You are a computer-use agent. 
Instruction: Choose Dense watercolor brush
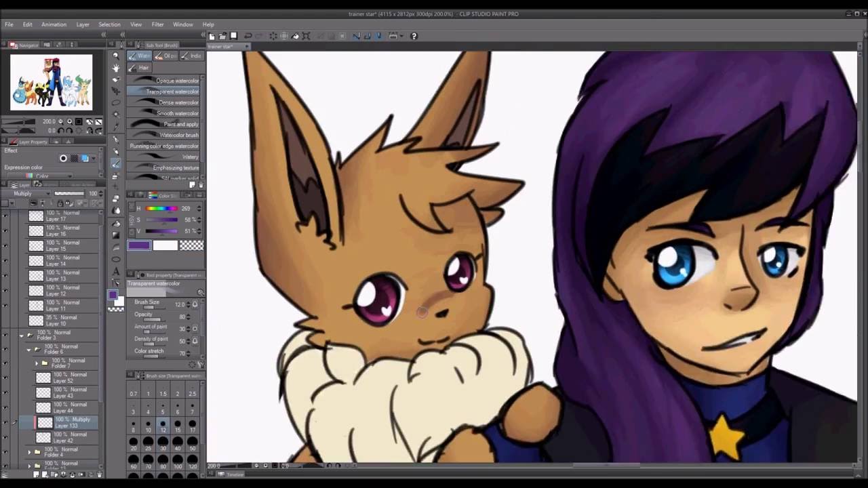[163, 102]
